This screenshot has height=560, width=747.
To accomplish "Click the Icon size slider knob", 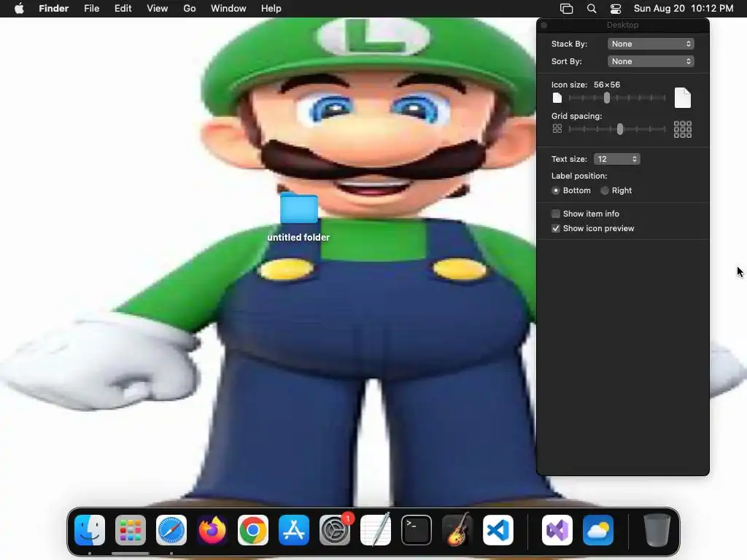I will pos(606,98).
